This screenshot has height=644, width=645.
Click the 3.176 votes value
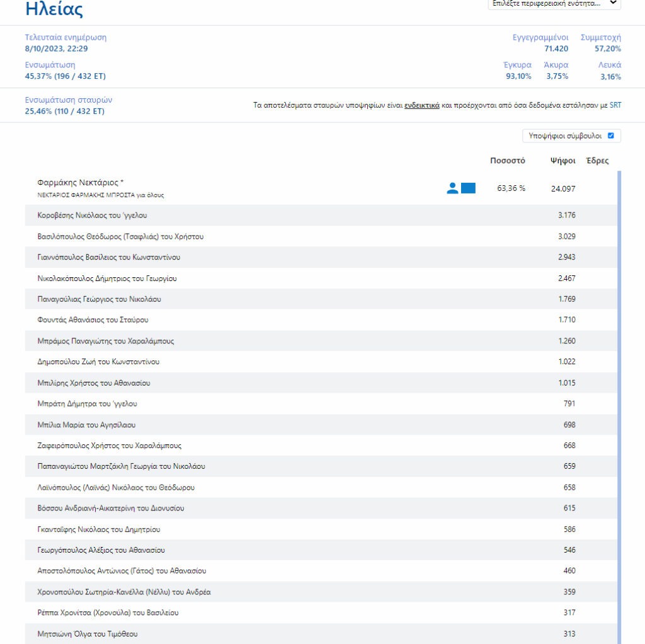click(566, 216)
